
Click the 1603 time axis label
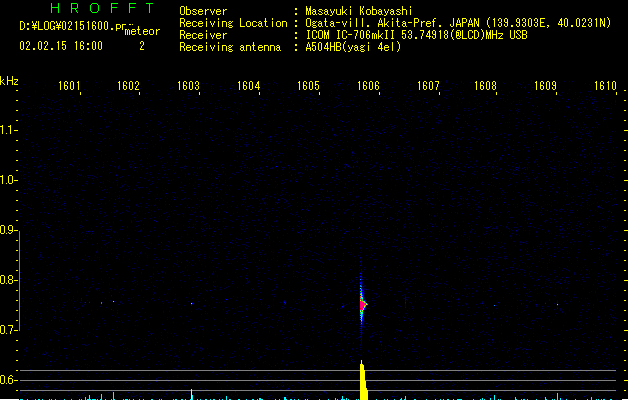(x=188, y=86)
